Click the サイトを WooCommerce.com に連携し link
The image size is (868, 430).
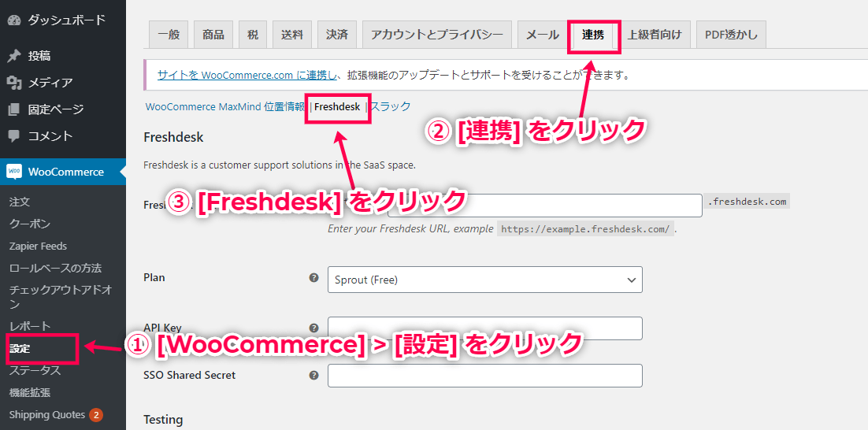click(x=247, y=75)
